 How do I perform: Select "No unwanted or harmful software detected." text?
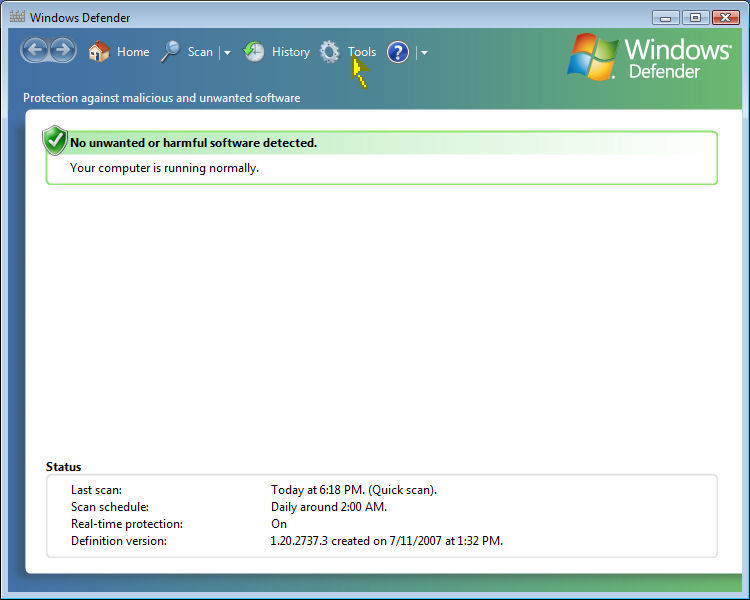(193, 143)
